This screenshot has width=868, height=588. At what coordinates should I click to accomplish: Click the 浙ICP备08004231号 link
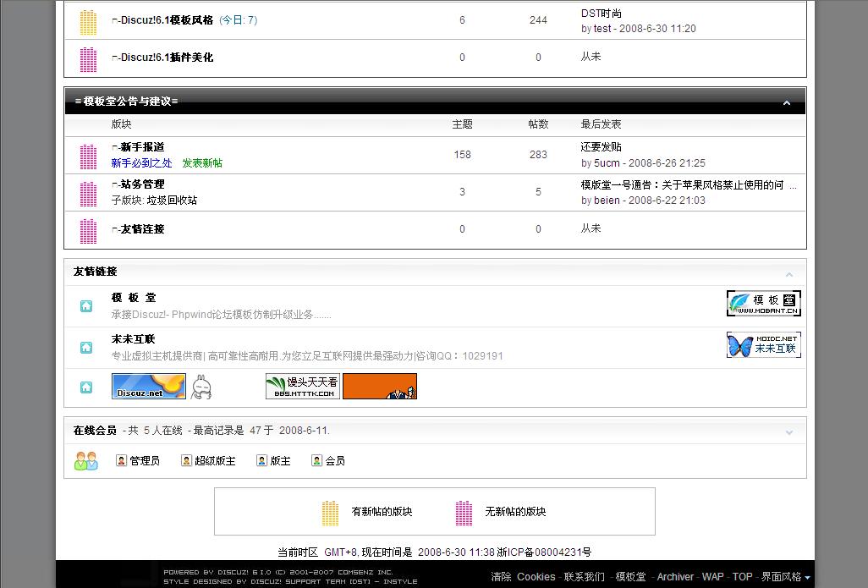coord(544,552)
